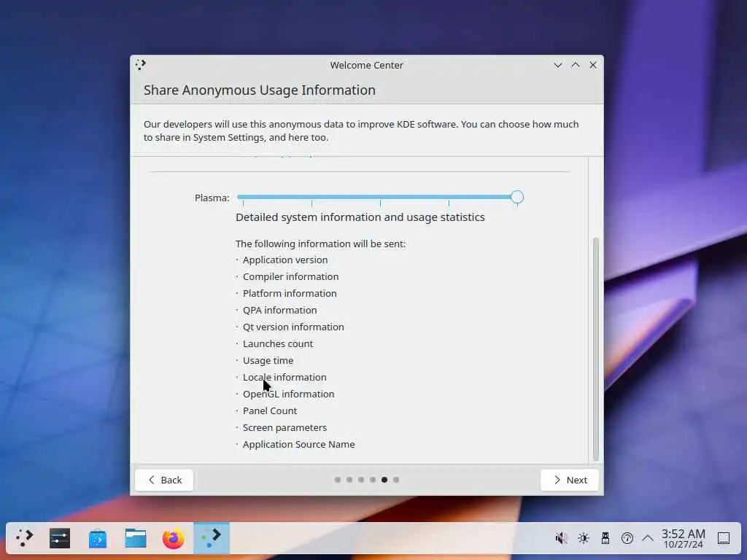Image resolution: width=747 pixels, height=560 pixels.
Task: Select the third page indicator dot
Action: tap(361, 480)
